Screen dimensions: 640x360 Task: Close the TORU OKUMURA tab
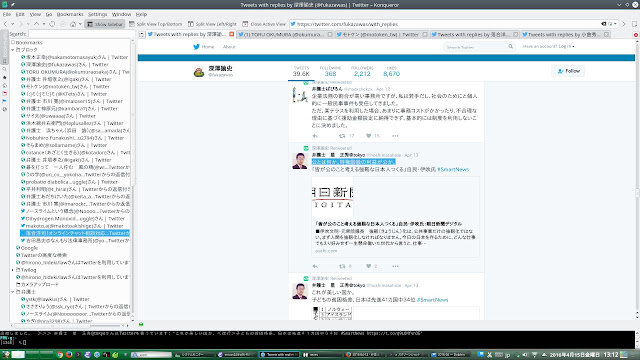[330, 35]
